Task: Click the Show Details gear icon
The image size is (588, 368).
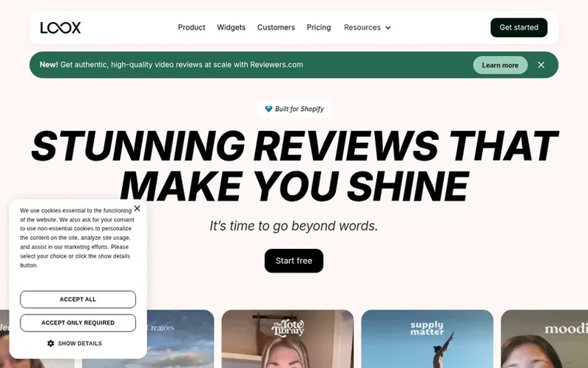Action: (x=50, y=344)
